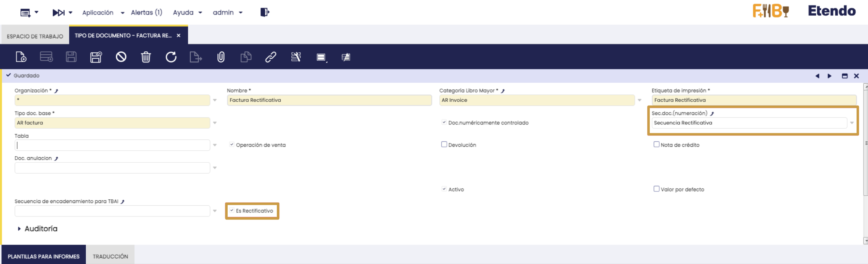Check the Valor por defecto option

click(656, 189)
